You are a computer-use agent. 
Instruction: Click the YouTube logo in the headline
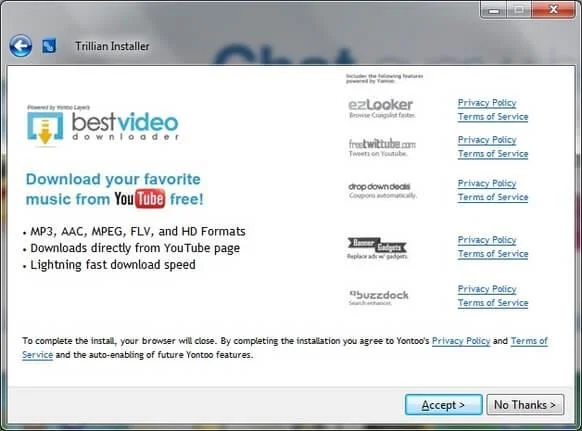tap(139, 199)
